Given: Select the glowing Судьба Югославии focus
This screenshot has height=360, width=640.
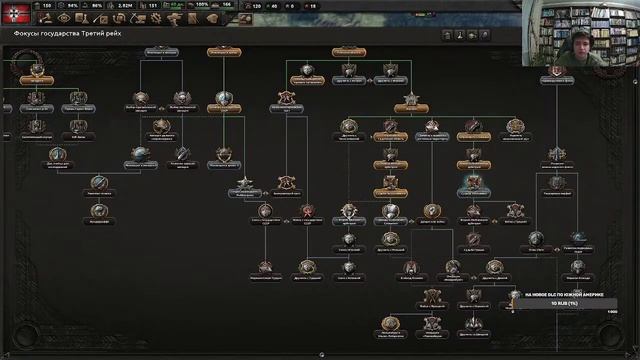Looking at the screenshot, I should [473, 187].
